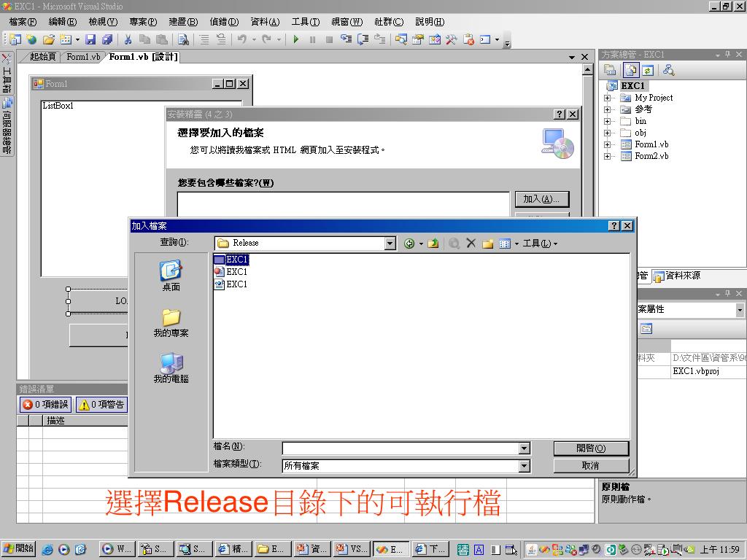This screenshot has height=560, width=747.
Task: Toggle 0 warnings (0 項警告) filter button
Action: tap(102, 404)
